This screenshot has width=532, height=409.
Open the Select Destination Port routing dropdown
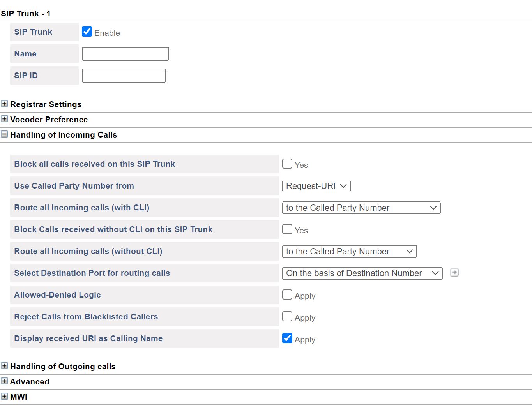362,273
